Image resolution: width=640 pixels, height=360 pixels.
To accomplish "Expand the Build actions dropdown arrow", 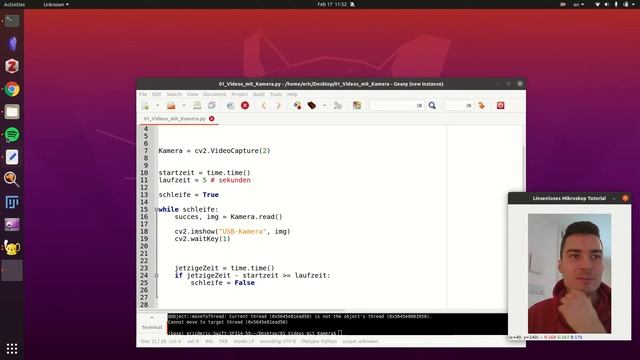I will coord(324,106).
